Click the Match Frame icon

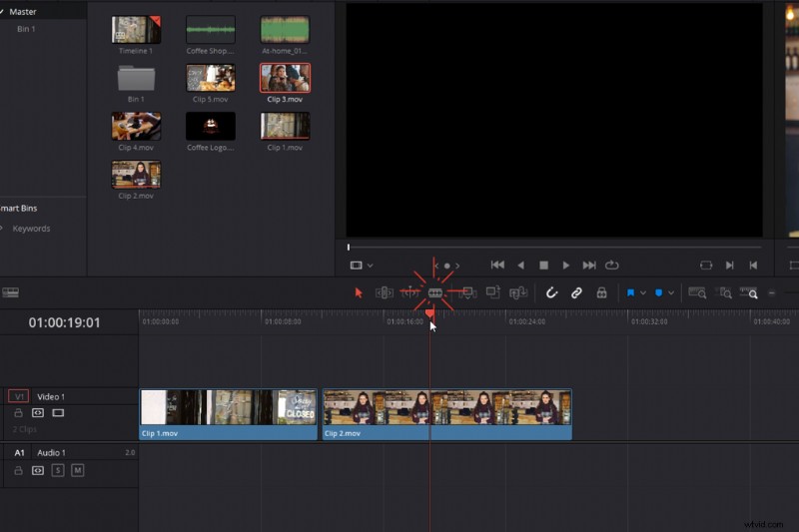(x=706, y=265)
